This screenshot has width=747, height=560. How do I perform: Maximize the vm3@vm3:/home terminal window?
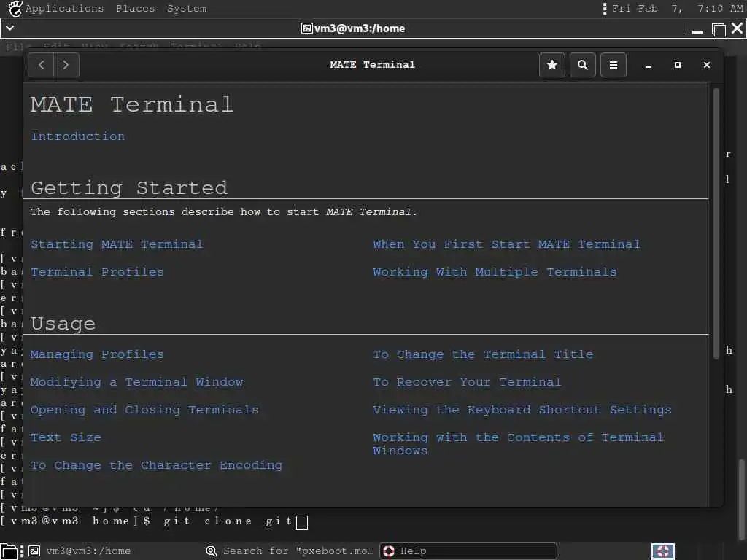pos(719,29)
